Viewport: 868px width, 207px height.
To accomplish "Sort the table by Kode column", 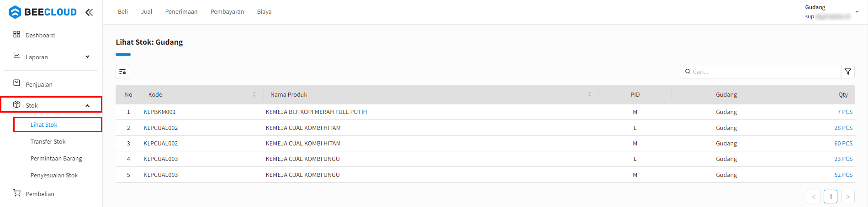I will click(x=254, y=94).
